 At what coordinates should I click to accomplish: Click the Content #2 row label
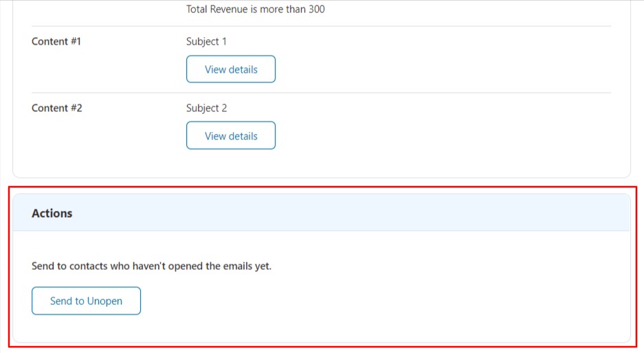(56, 108)
